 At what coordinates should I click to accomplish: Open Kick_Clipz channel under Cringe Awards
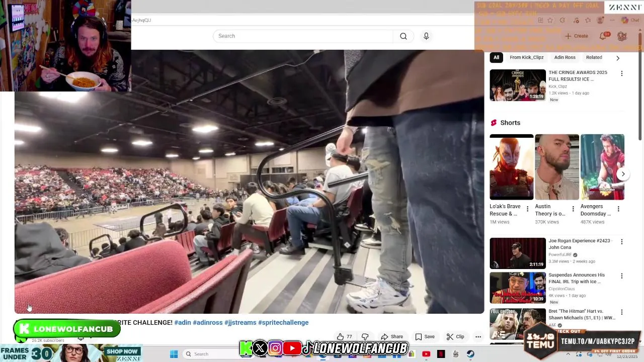557,86
